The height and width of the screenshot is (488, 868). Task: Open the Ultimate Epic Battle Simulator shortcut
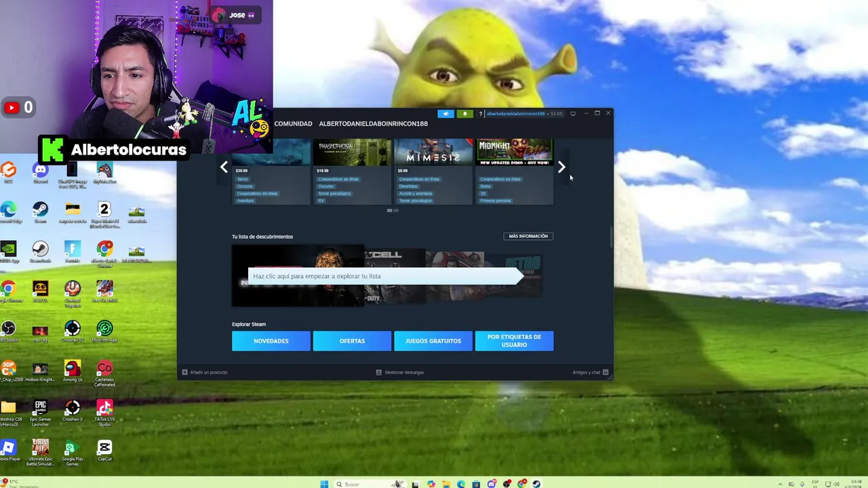(x=40, y=452)
